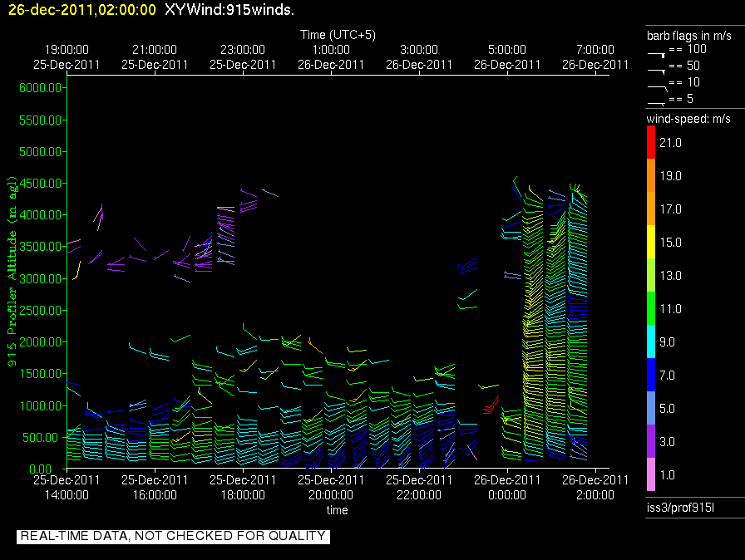745x560 pixels.
Task: Click the 10 m/s barb flag symbol
Action: tap(658, 88)
